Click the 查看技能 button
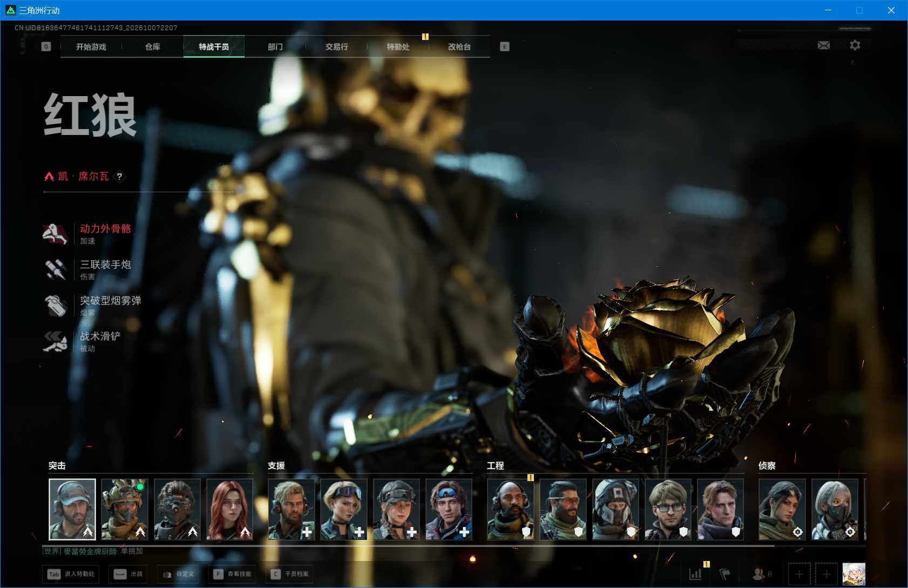908x588 pixels. (x=233, y=574)
